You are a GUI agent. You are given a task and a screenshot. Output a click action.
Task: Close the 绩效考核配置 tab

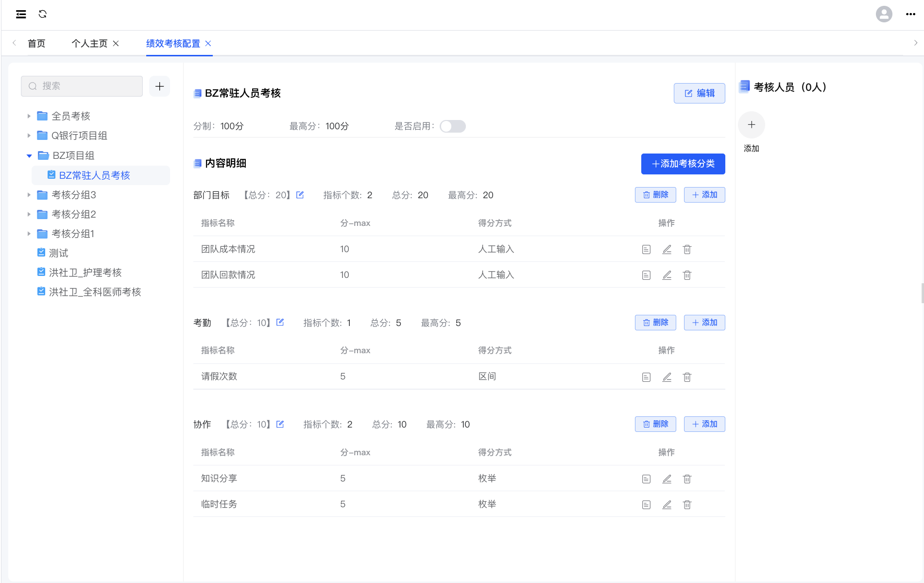coord(208,43)
